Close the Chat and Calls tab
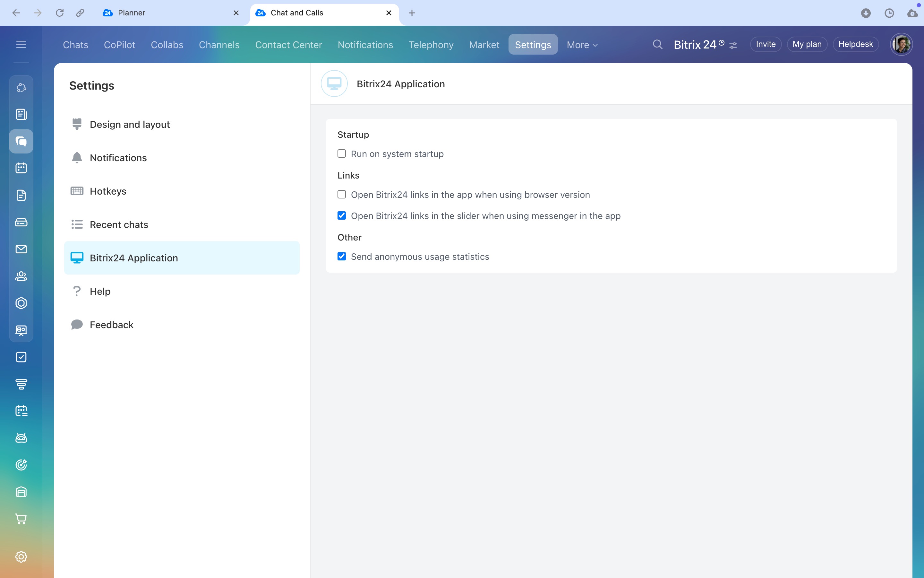Image resolution: width=924 pixels, height=578 pixels. [389, 13]
